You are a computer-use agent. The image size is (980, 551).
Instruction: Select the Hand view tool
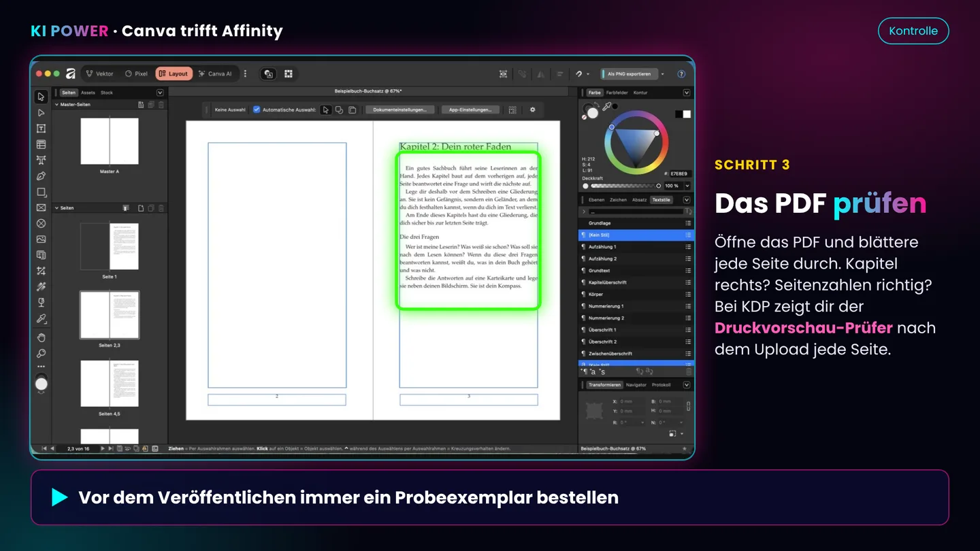tap(42, 337)
